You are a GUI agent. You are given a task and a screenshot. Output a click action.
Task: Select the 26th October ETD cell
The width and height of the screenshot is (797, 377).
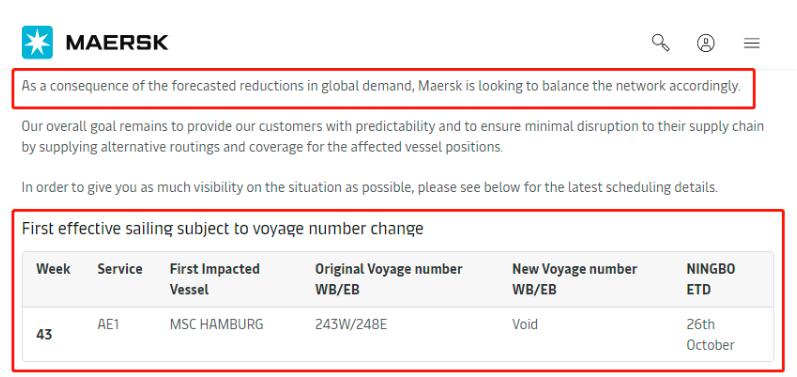coord(711,335)
